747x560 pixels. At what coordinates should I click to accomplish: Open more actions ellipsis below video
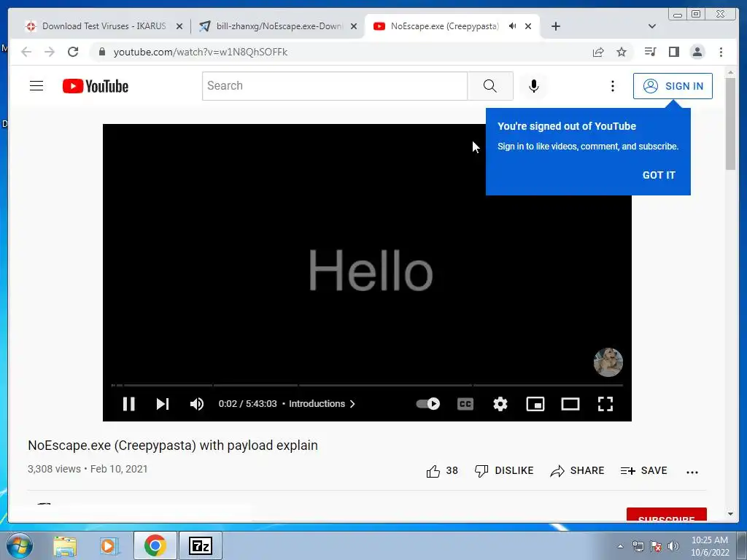(x=692, y=472)
